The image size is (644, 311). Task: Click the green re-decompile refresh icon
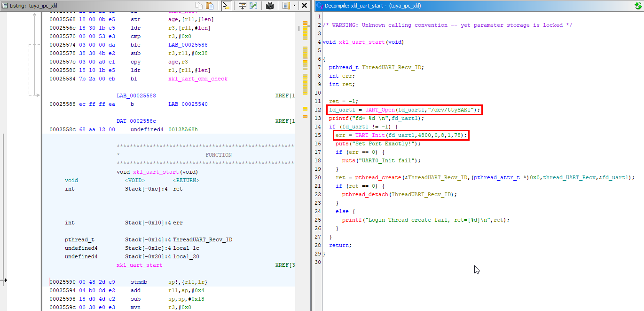(637, 6)
